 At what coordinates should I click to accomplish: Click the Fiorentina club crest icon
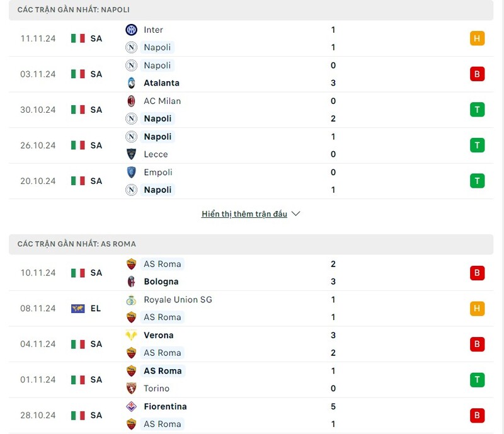coord(131,406)
